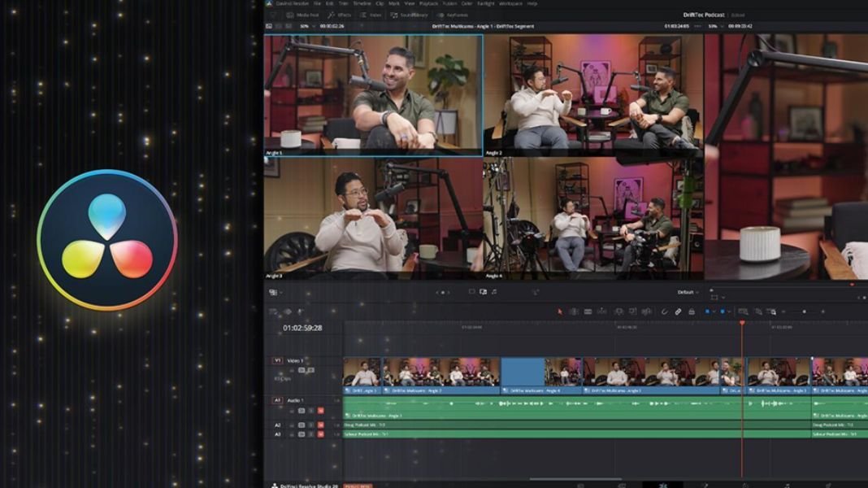Switch to Angle 2 in multicam viewer

coord(593,95)
